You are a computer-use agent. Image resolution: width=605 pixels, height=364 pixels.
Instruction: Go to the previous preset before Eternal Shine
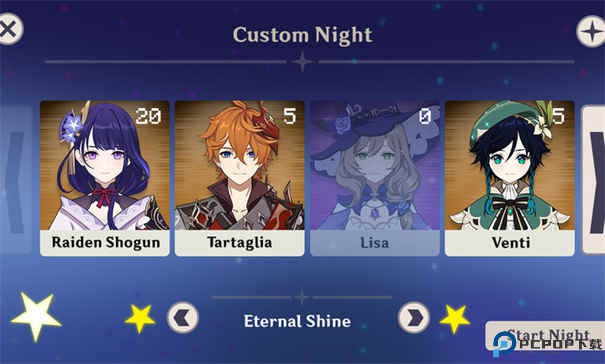[183, 318]
